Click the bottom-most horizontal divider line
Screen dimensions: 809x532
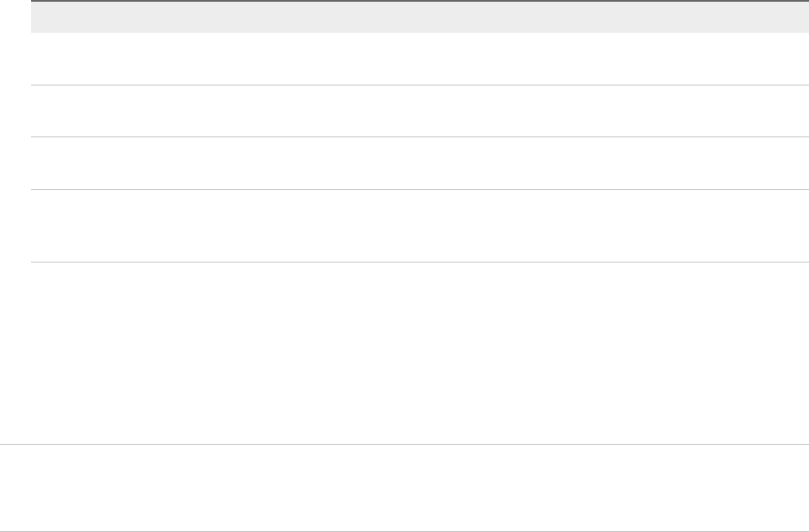coord(404,531)
